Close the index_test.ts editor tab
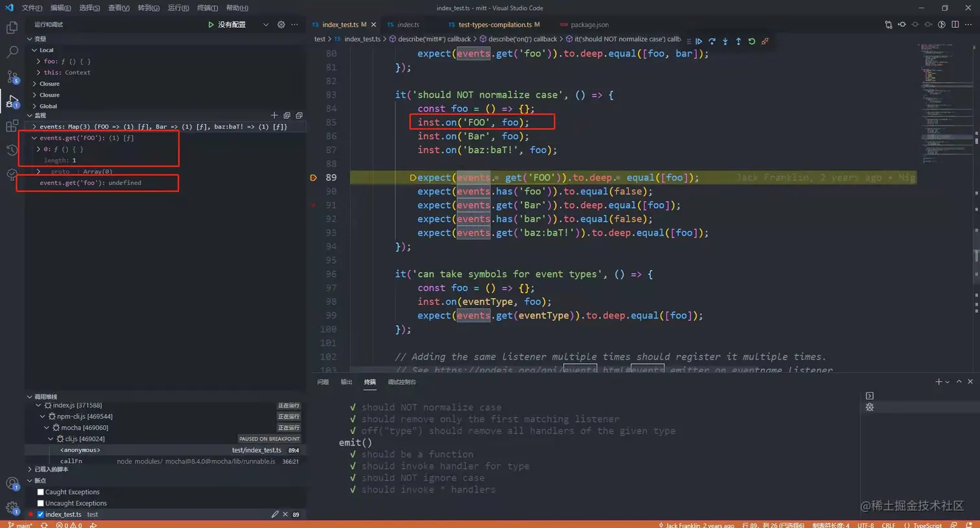The height and width of the screenshot is (528, 980). click(374, 25)
